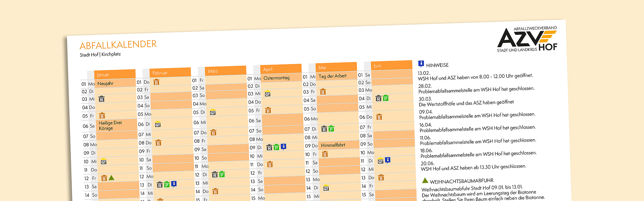Click the GT bin icon on Februar 06 Di
This screenshot has width=644, height=201.
(x=158, y=124)
